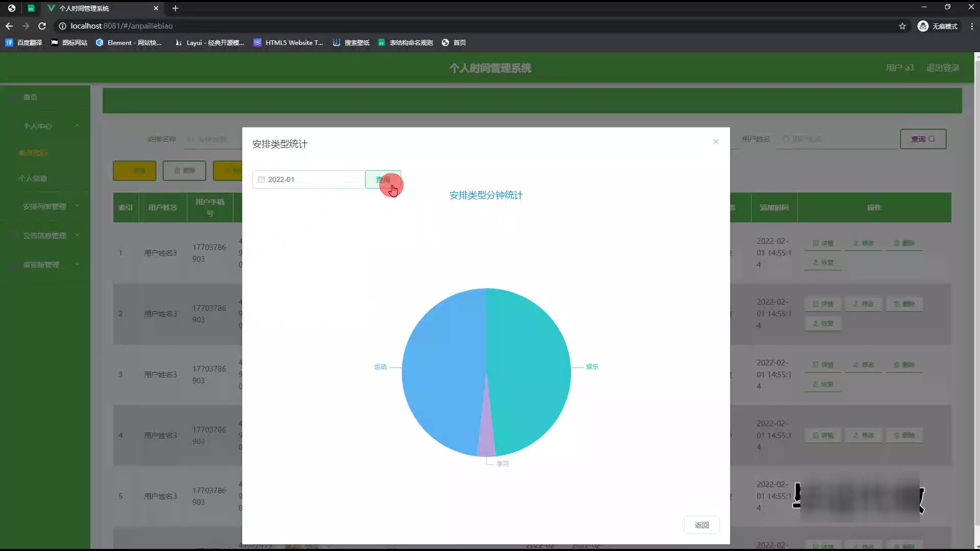Click the 删除 toolbar button

click(184, 170)
